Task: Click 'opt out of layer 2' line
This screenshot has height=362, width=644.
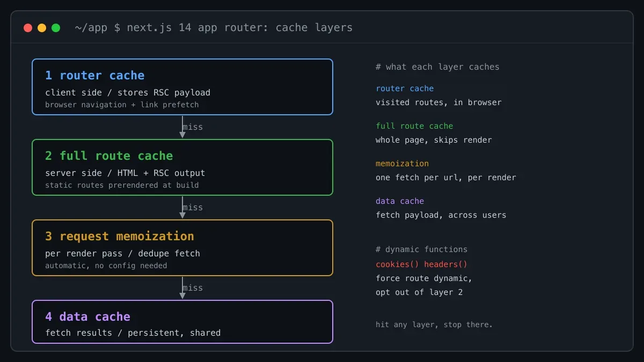Action: click(x=419, y=292)
